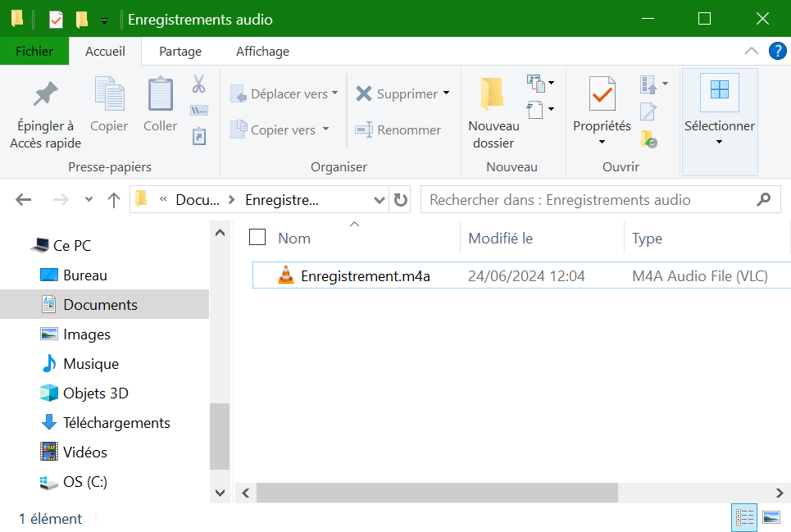
Task: Open the help question mark icon
Action: click(777, 51)
